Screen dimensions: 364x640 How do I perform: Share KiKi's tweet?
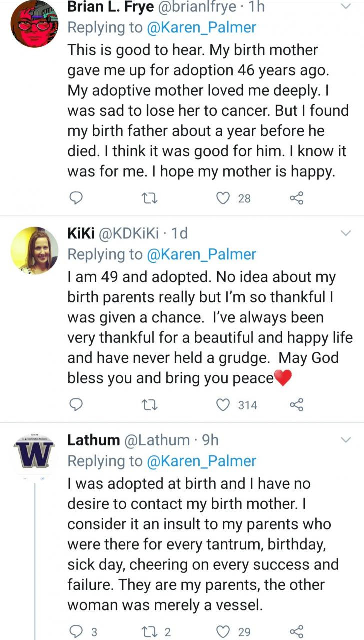[x=296, y=405]
